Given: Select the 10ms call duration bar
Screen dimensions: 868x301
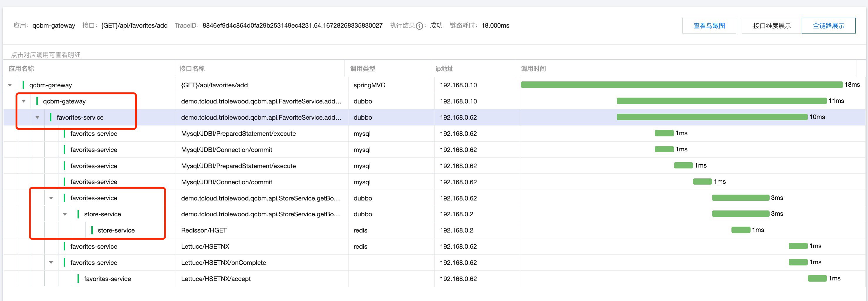Looking at the screenshot, I should tap(712, 117).
